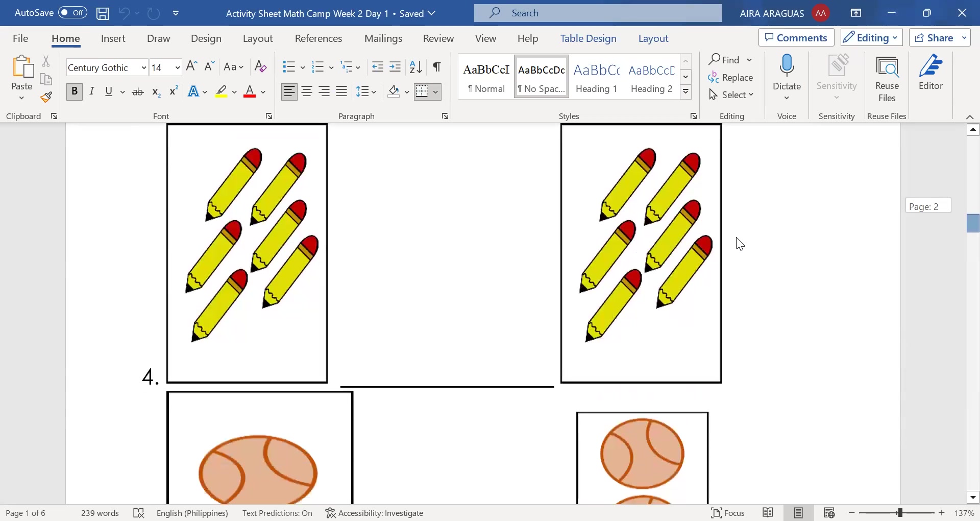Image resolution: width=980 pixels, height=521 pixels.
Task: Open the font name dropdown
Action: [144, 68]
